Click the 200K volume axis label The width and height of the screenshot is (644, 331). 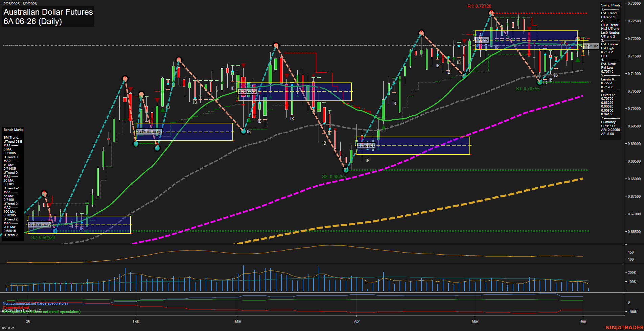632,273
